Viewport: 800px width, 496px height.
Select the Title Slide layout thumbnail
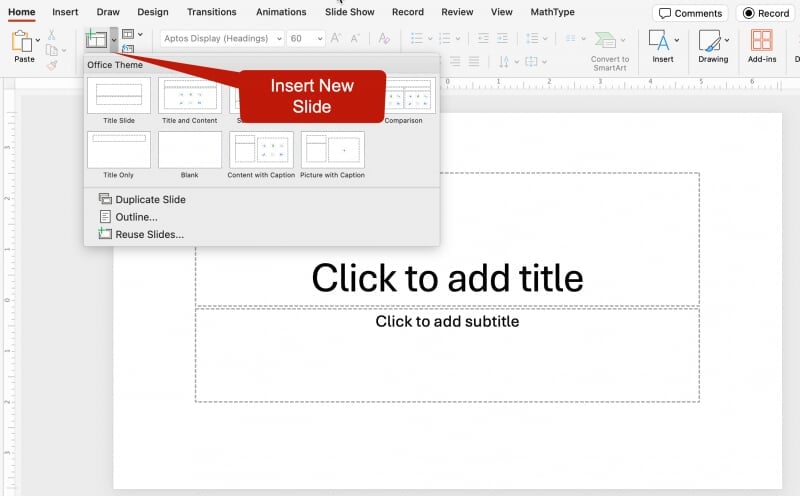119,95
